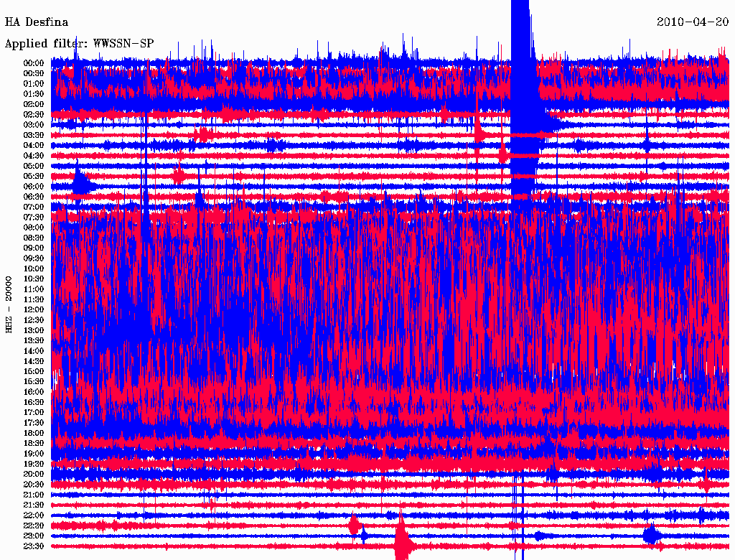Select the 00:30 time label
The width and height of the screenshot is (735, 560).
(x=33, y=74)
